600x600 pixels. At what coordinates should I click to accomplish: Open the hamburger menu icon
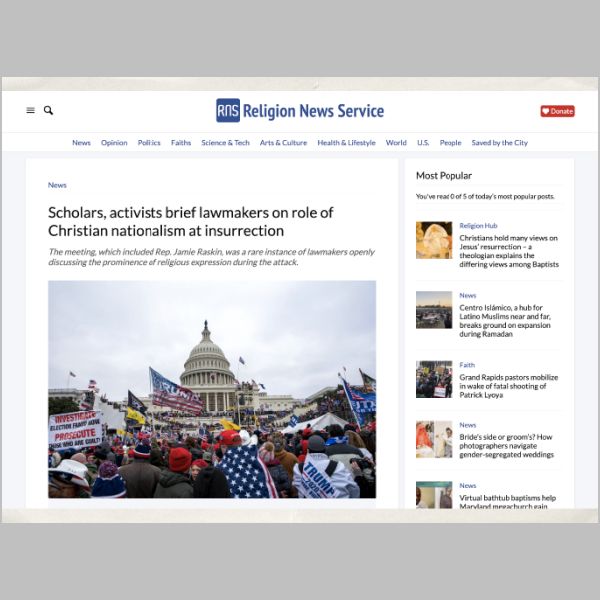tap(31, 110)
